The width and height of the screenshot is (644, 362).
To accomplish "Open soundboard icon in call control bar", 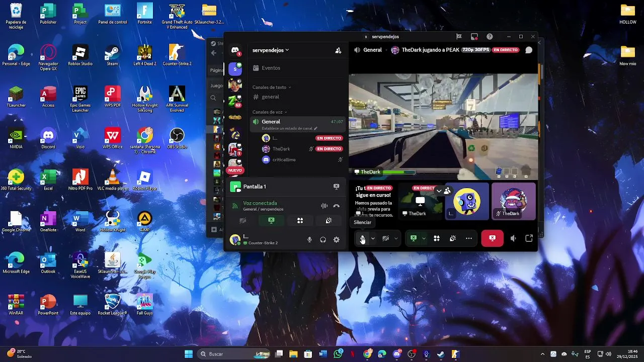I will [x=453, y=238].
